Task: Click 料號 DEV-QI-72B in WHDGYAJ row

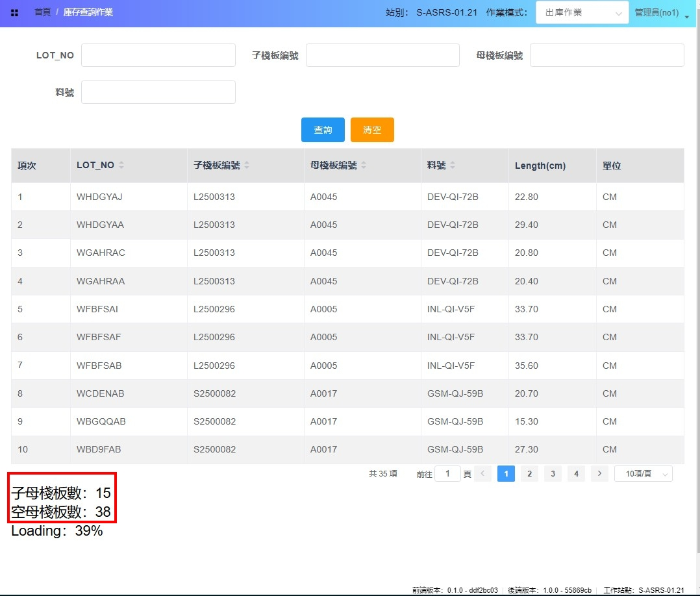Action: 453,197
